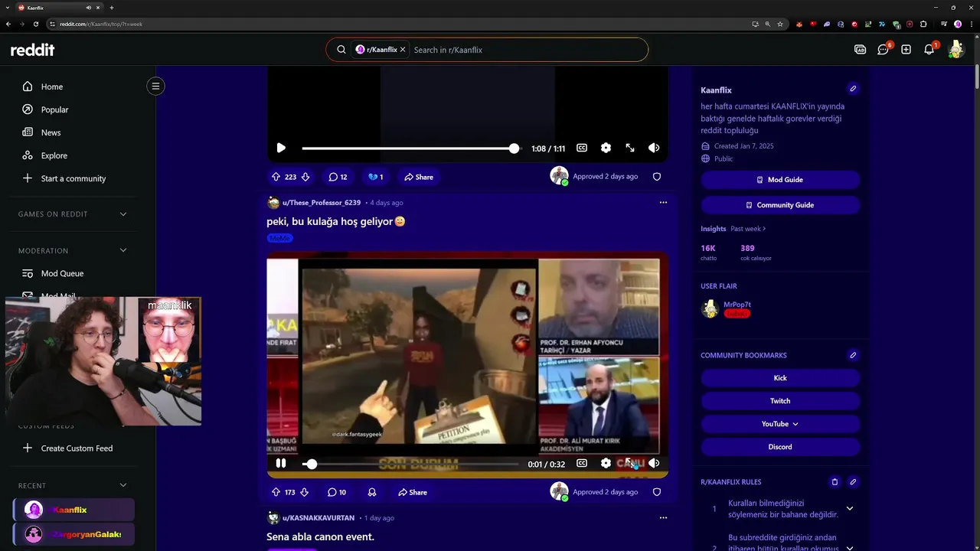Collapse the Moderation section

click(123, 250)
